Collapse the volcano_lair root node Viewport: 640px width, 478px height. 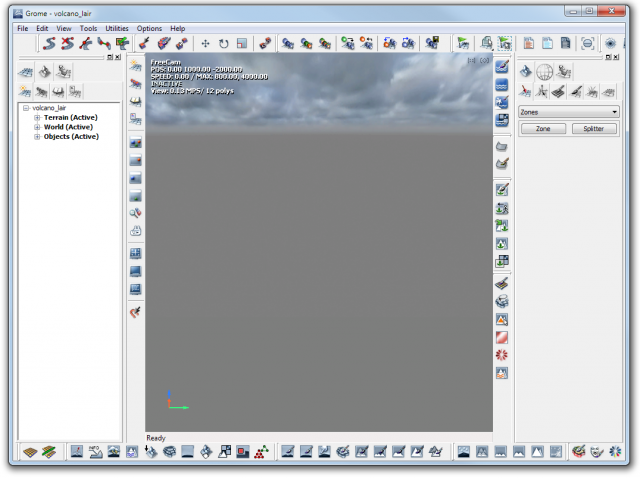[x=26, y=107]
